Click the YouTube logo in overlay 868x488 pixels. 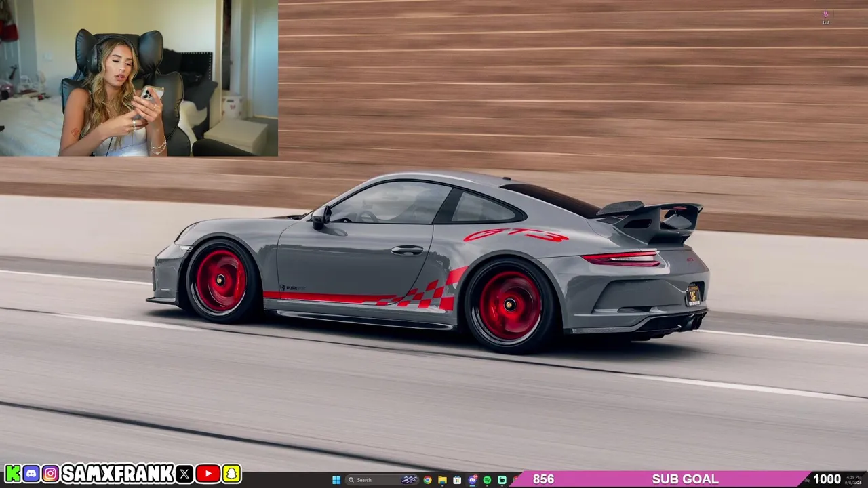pos(208,473)
